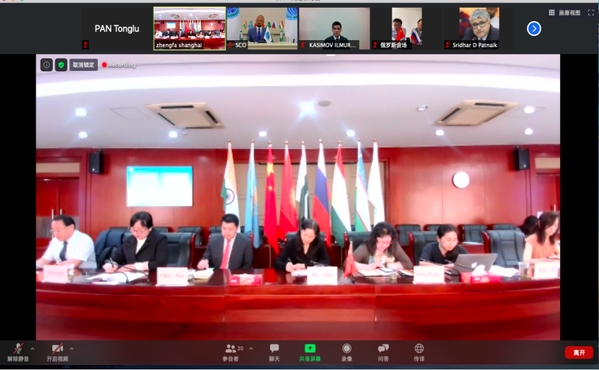Image resolution: width=599 pixels, height=370 pixels.
Task: Select Sridhar D Patnaik video thumbnail
Action: tap(479, 29)
